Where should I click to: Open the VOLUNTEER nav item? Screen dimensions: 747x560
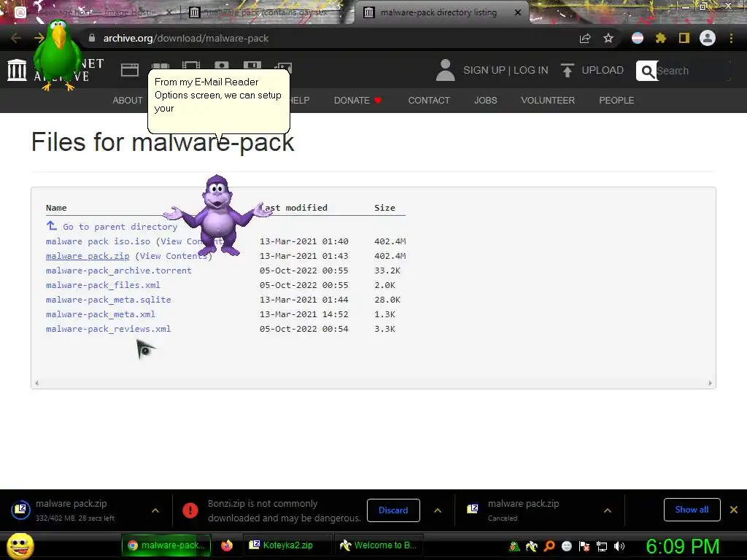(548, 101)
